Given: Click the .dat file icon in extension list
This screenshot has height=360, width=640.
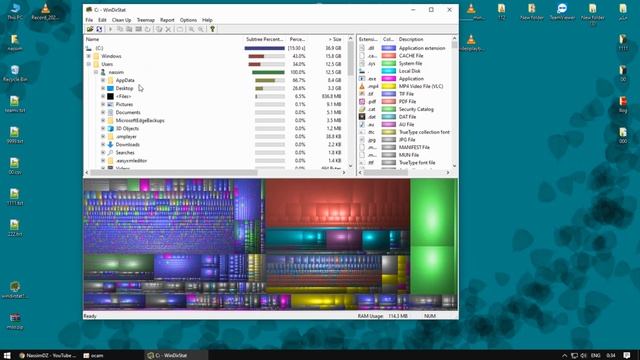Looking at the screenshot, I should 362,116.
